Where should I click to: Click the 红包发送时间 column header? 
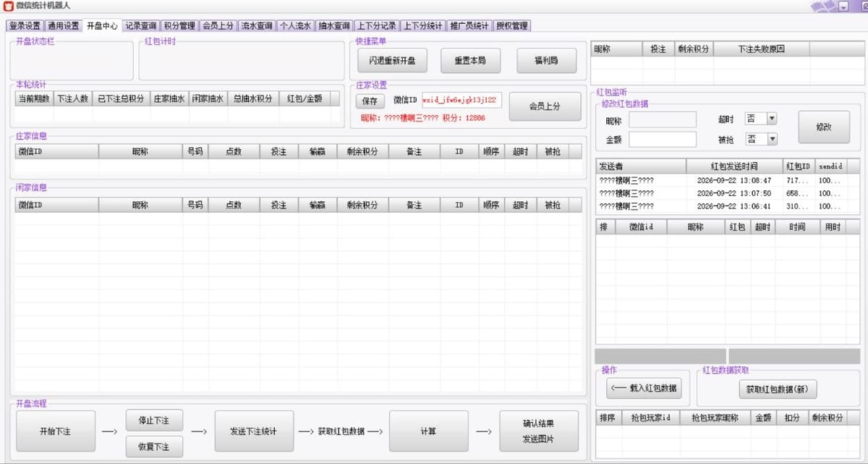(x=734, y=166)
